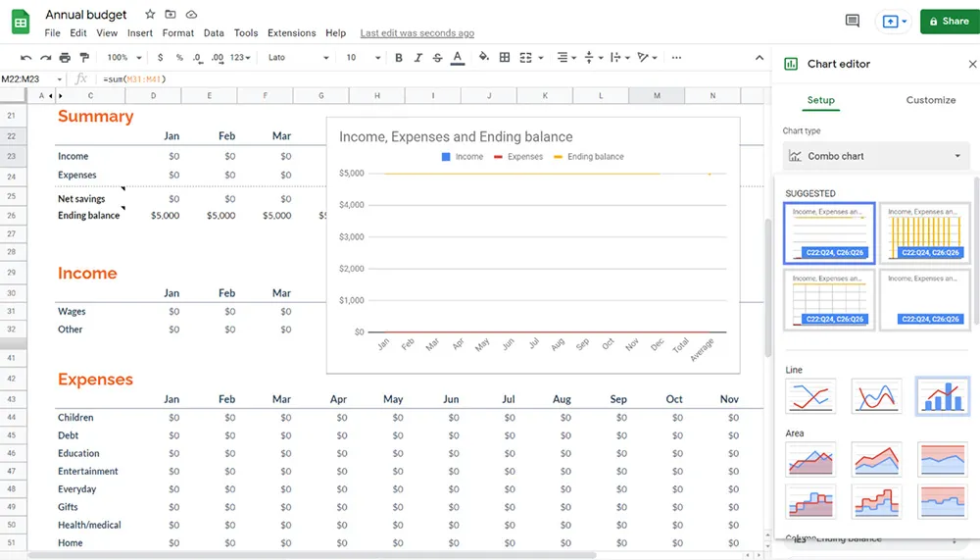Open the Borders tool
The width and height of the screenshot is (980, 560).
(506, 58)
